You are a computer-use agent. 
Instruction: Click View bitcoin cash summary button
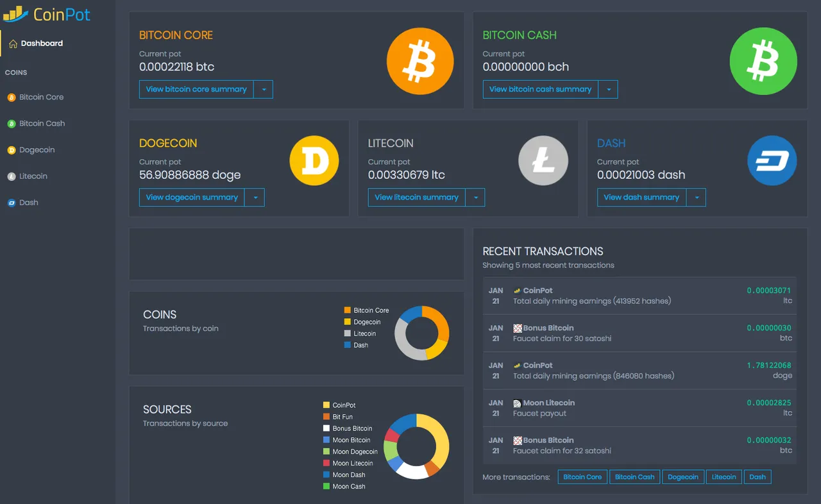pyautogui.click(x=540, y=89)
